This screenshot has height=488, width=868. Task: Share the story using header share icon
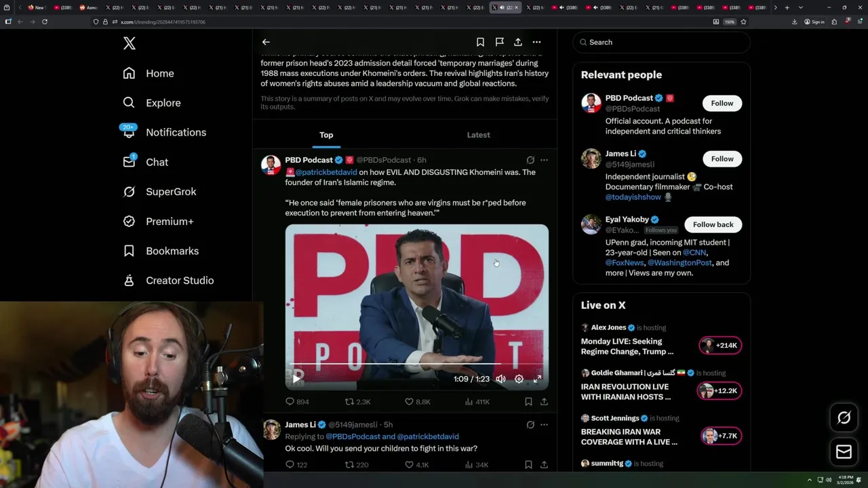[518, 42]
